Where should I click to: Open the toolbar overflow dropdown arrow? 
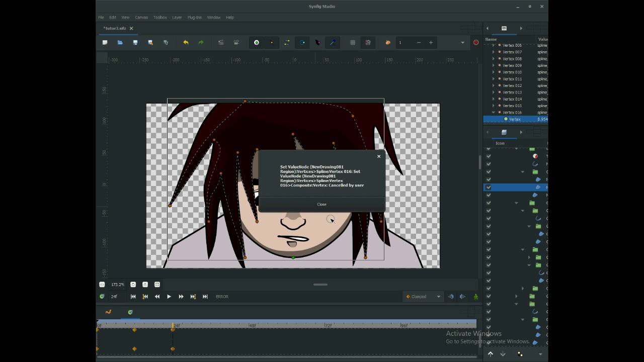(x=462, y=43)
